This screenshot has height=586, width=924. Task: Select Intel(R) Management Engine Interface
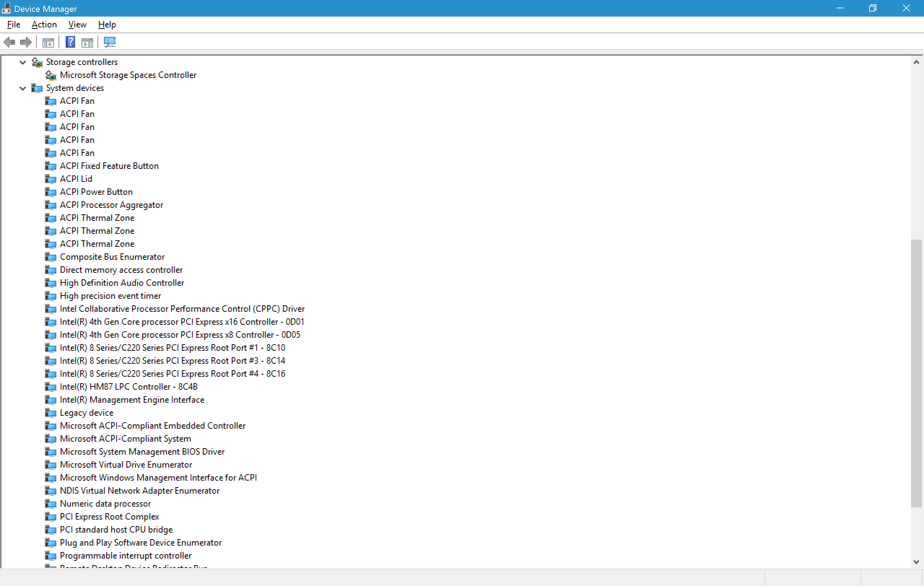click(132, 400)
